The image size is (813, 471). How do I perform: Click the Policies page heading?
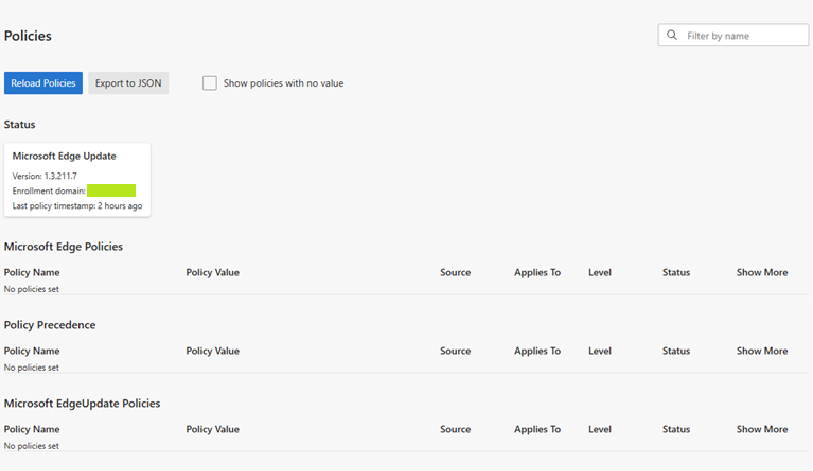coord(28,36)
